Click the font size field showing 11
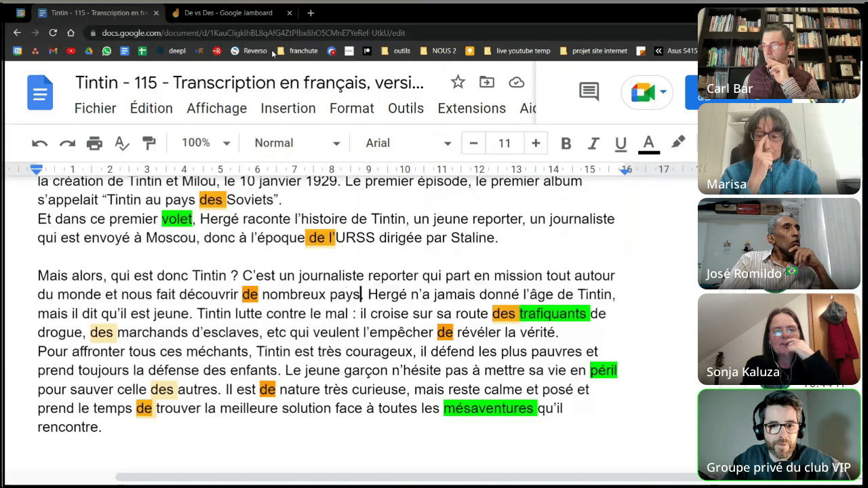The image size is (868, 488). [x=505, y=143]
